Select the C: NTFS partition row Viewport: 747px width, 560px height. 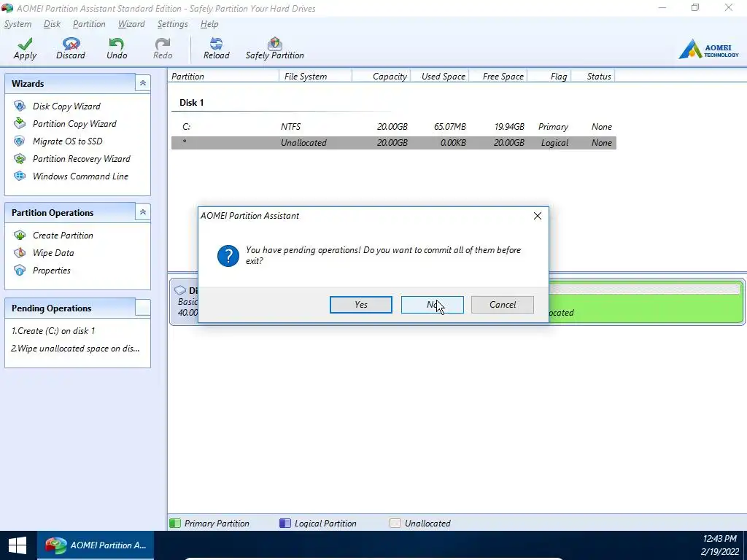[393, 127]
